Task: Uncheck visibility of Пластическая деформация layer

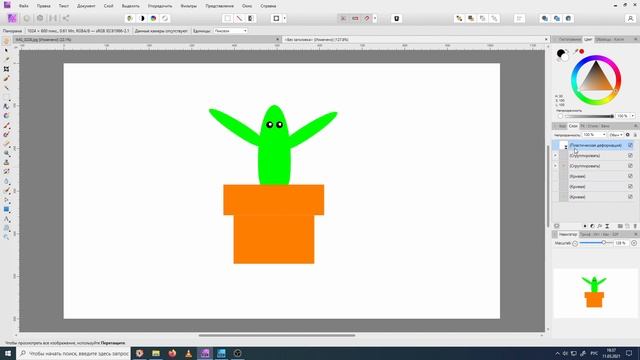Action: [x=630, y=145]
